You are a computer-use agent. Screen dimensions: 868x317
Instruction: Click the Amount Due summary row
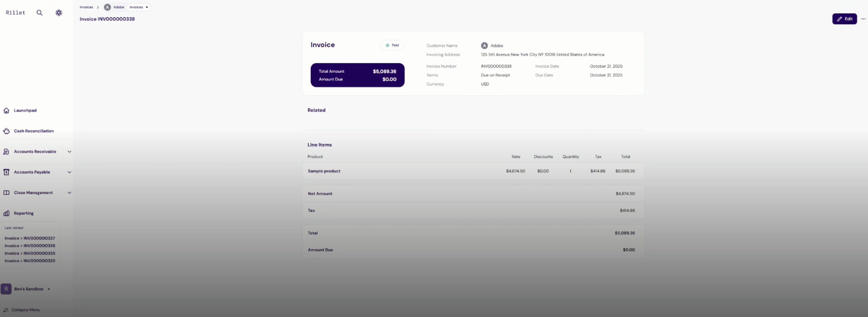(473, 250)
